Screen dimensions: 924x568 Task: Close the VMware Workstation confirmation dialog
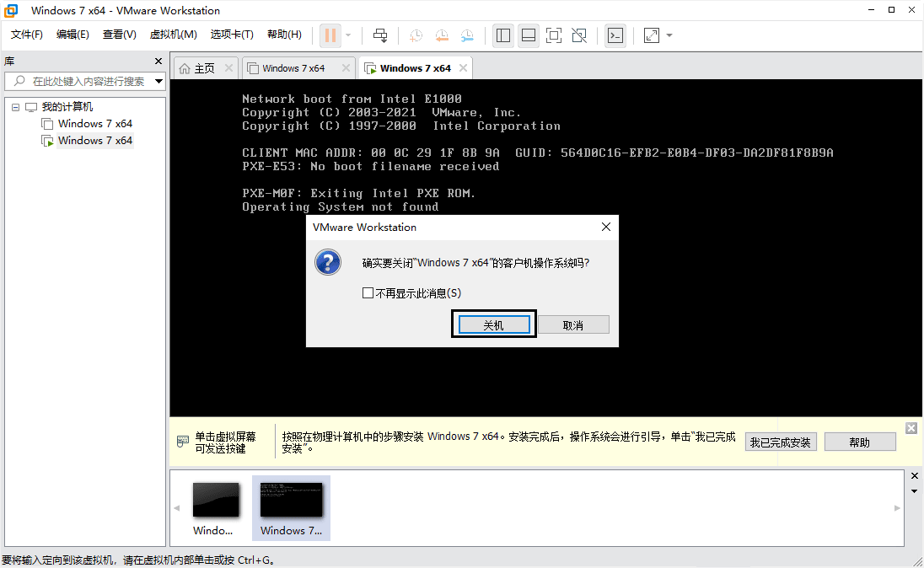tap(606, 227)
